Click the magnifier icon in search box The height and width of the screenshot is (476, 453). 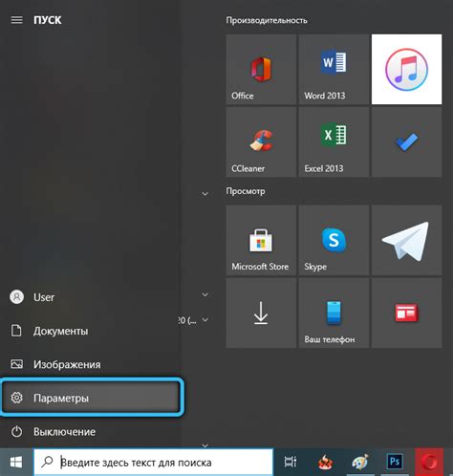tap(48, 462)
